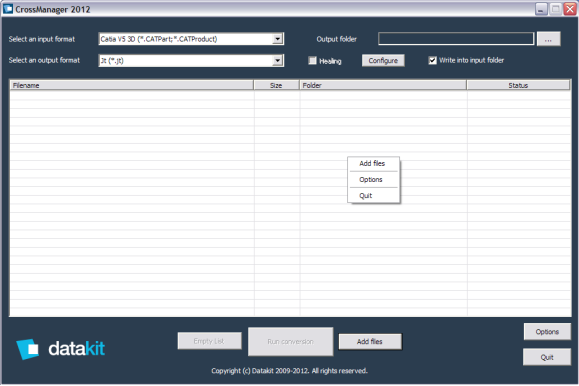Enable the Healing checkbox
This screenshot has width=579, height=386.
(312, 61)
